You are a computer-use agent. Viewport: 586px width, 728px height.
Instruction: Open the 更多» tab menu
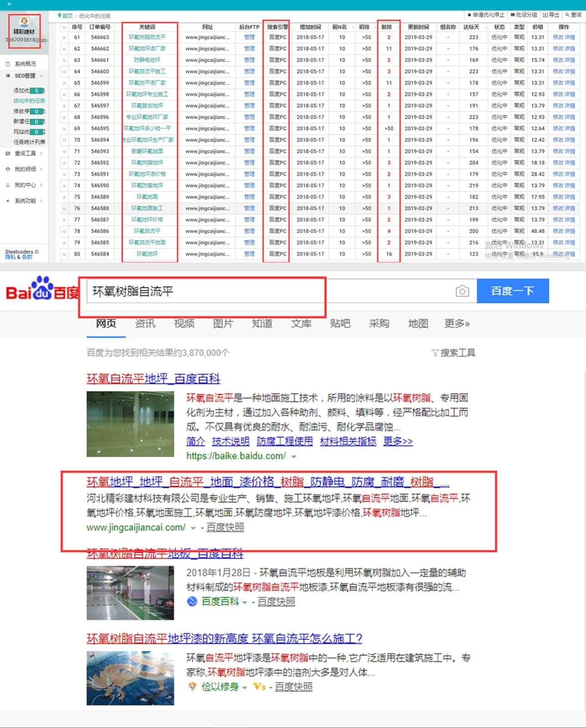[x=457, y=324]
